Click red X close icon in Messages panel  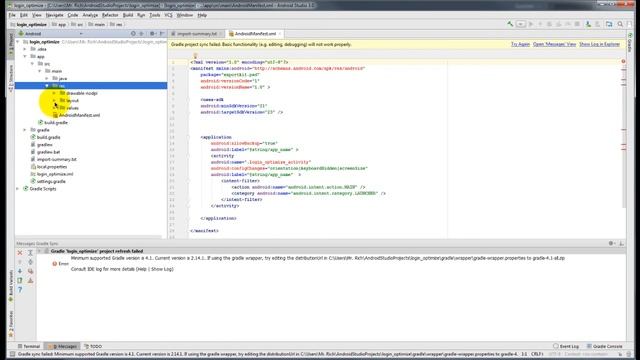pos(20,253)
